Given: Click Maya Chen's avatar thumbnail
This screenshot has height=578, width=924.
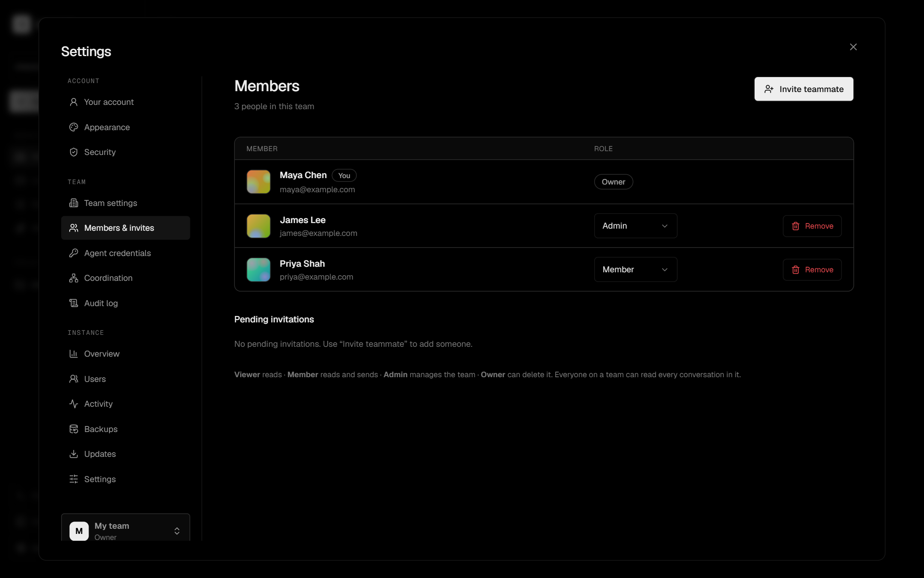Looking at the screenshot, I should pyautogui.click(x=258, y=182).
